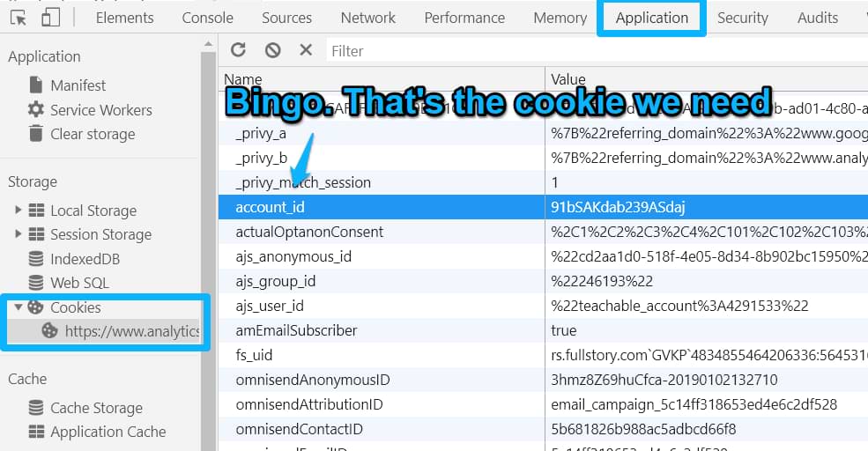Click the value 91bSAKdab239ASdaj
The height and width of the screenshot is (451, 868).
coord(618,207)
